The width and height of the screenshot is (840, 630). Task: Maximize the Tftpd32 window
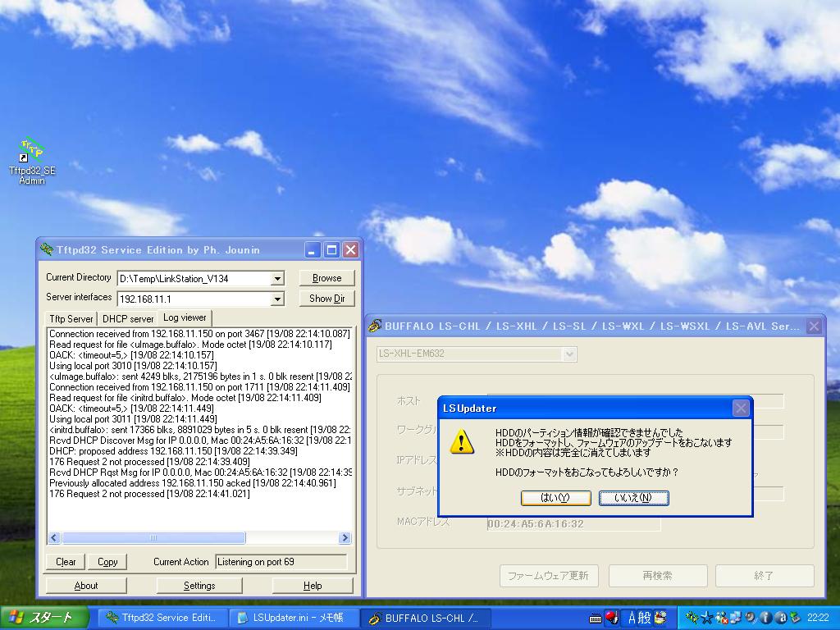click(x=331, y=249)
